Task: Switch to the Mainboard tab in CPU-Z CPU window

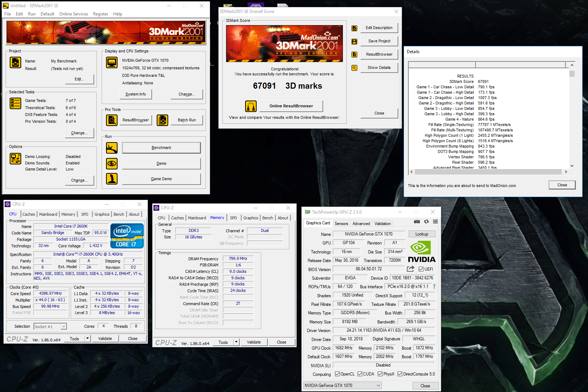Action: (48, 214)
